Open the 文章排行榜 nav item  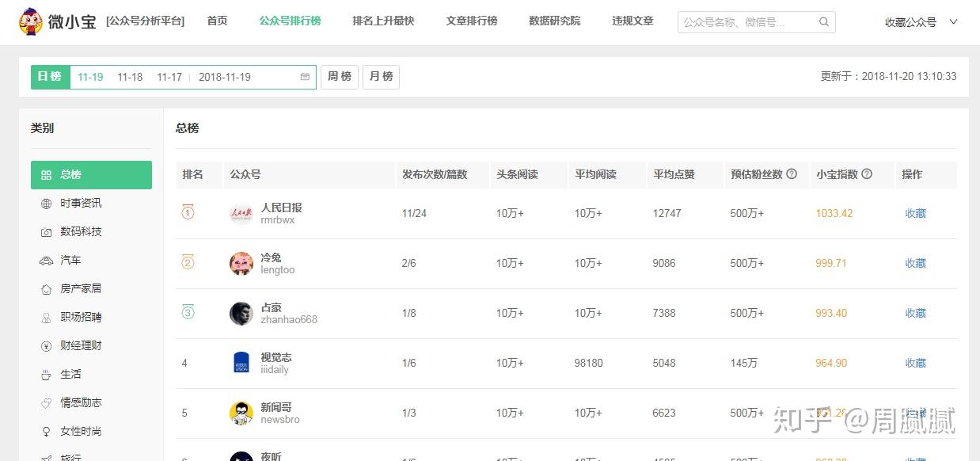pyautogui.click(x=472, y=21)
